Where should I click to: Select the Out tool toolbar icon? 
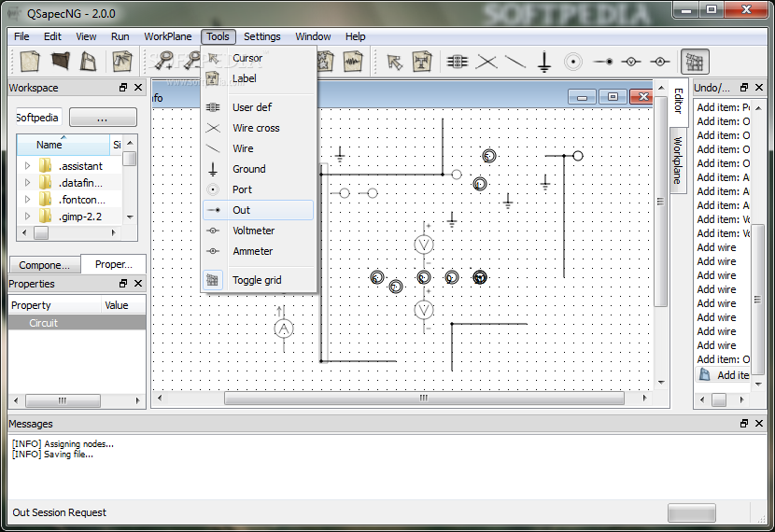pyautogui.click(x=603, y=62)
